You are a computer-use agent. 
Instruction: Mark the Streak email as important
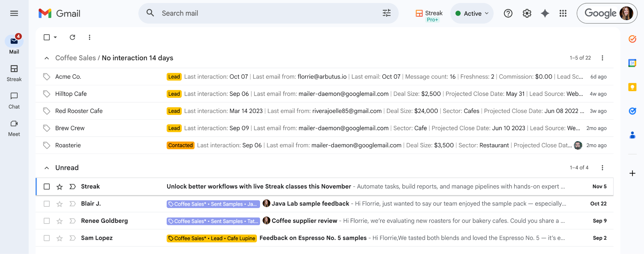coord(73,187)
